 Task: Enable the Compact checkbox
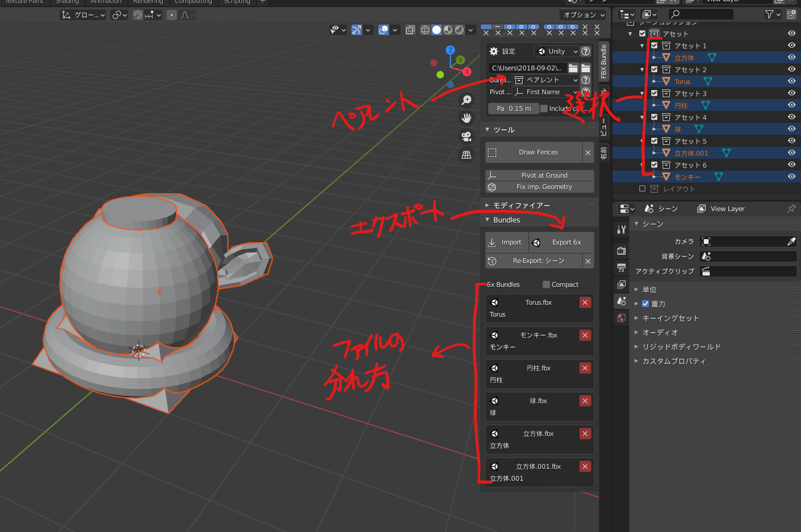point(546,284)
